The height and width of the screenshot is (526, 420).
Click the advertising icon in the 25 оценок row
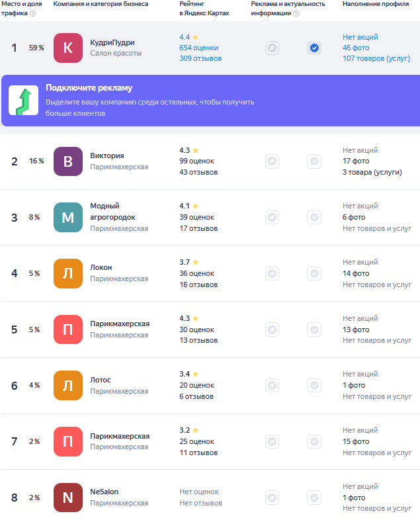[x=272, y=441]
